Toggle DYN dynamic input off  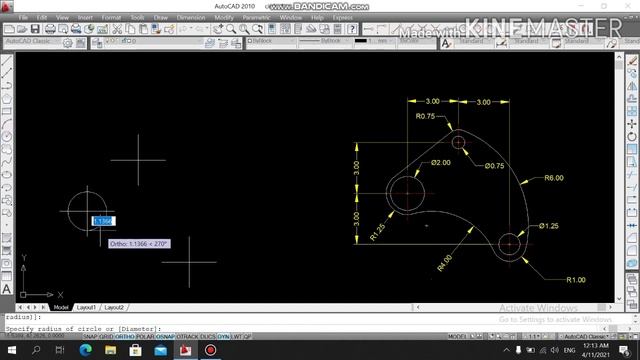(223, 337)
